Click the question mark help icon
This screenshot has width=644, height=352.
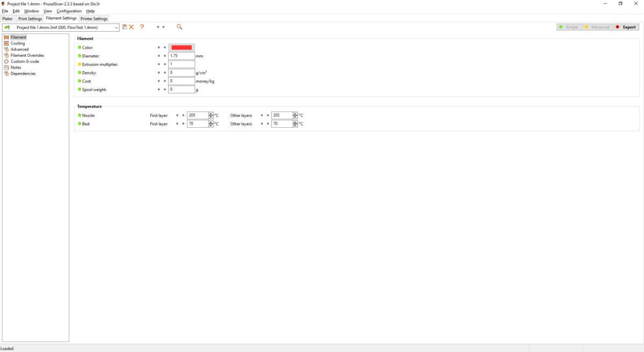coord(142,27)
